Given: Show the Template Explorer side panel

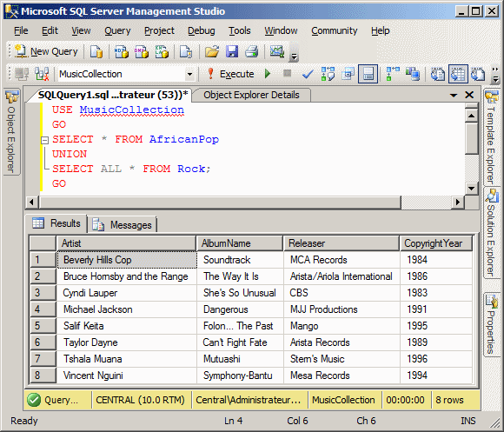Looking at the screenshot, I should [492, 137].
